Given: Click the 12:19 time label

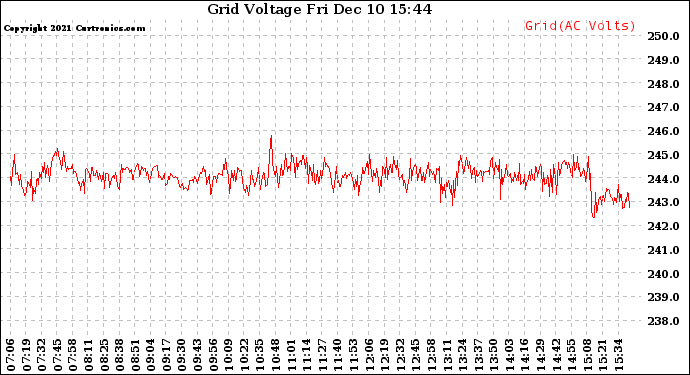Looking at the screenshot, I should (x=385, y=355).
